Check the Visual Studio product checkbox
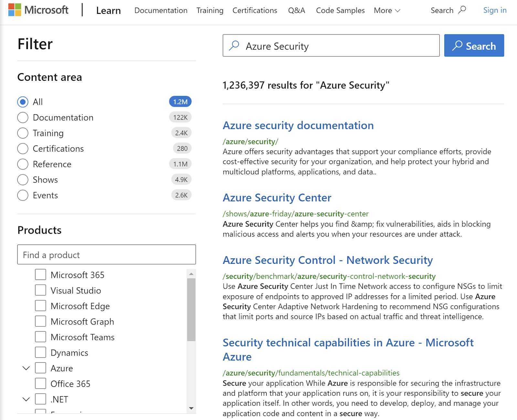 [40, 290]
